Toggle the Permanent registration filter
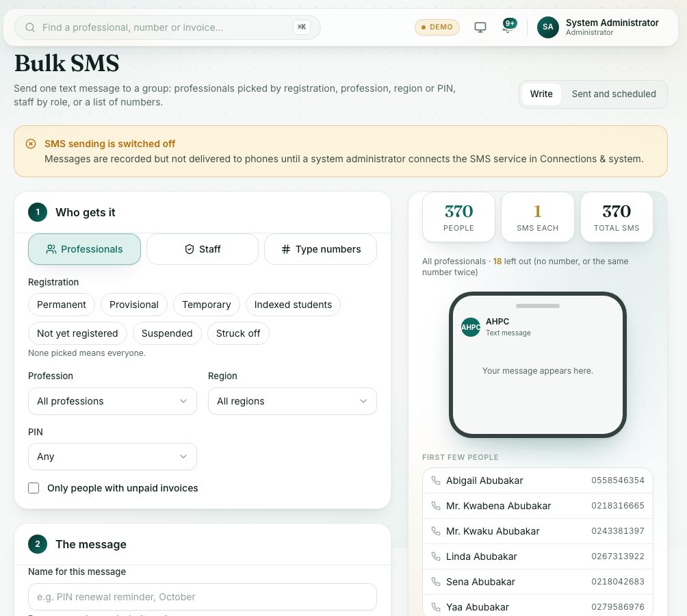Screen dimensions: 687x616 point(62,305)
